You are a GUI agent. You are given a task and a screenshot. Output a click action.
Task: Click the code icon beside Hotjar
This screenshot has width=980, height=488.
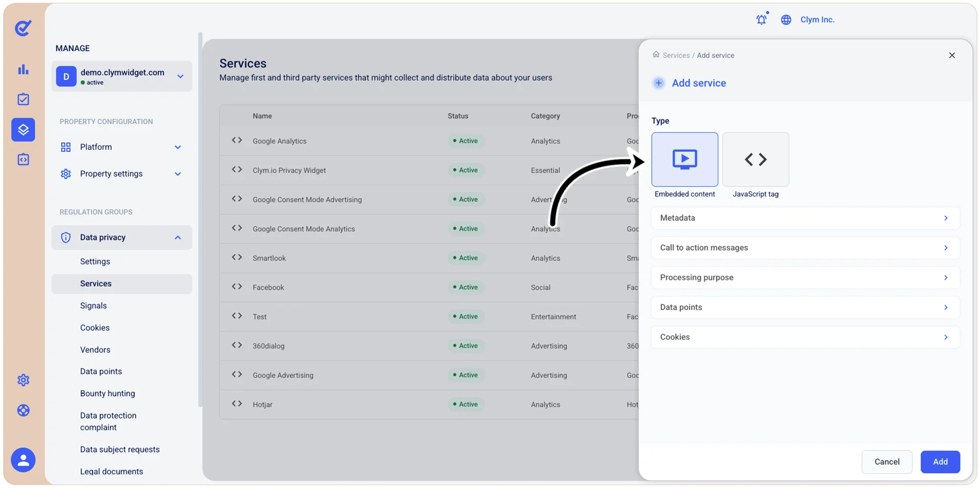point(237,404)
